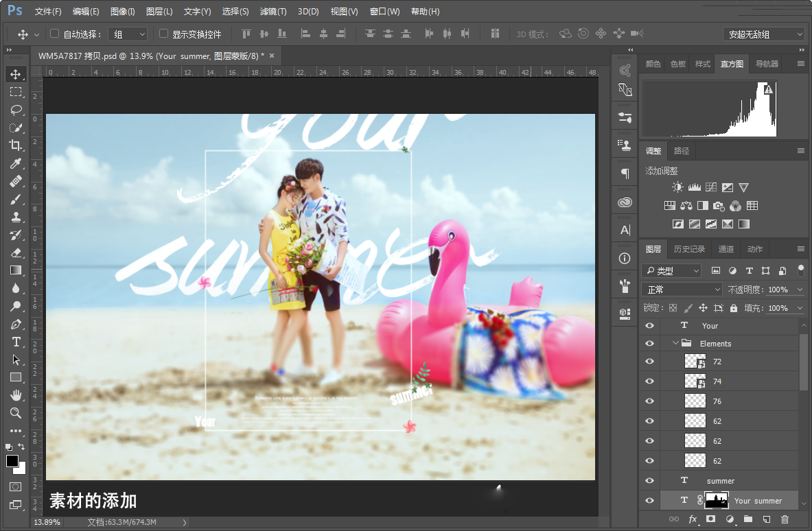Viewport: 812px width, 531px height.
Task: Open the fill 填充 dropdown arrow
Action: (800, 308)
